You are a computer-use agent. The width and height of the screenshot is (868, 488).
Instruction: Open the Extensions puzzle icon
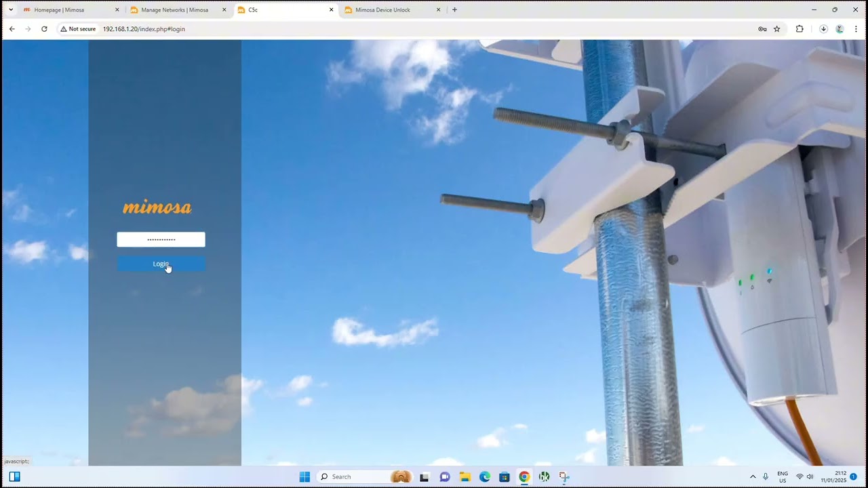pos(800,29)
